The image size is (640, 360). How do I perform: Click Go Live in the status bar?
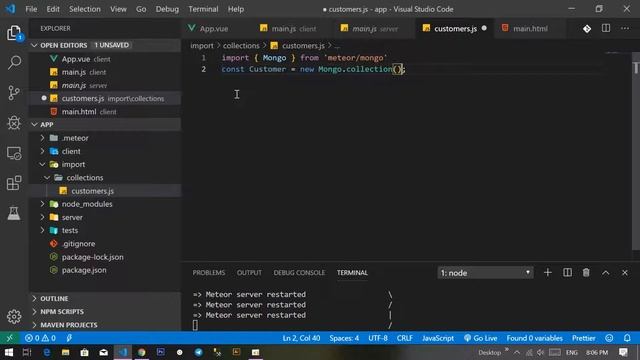(x=480, y=338)
